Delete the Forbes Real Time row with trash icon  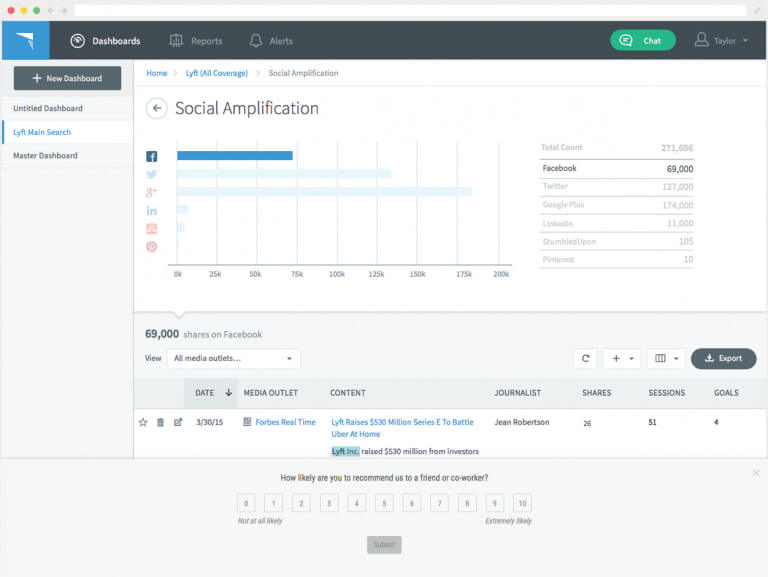160,422
